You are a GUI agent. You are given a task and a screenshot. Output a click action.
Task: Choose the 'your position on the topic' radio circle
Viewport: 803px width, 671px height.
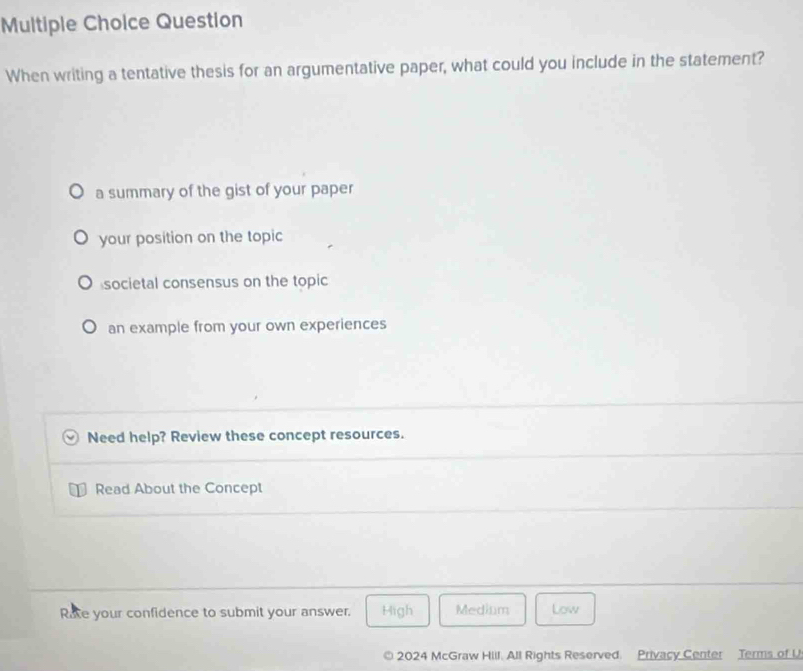82,238
